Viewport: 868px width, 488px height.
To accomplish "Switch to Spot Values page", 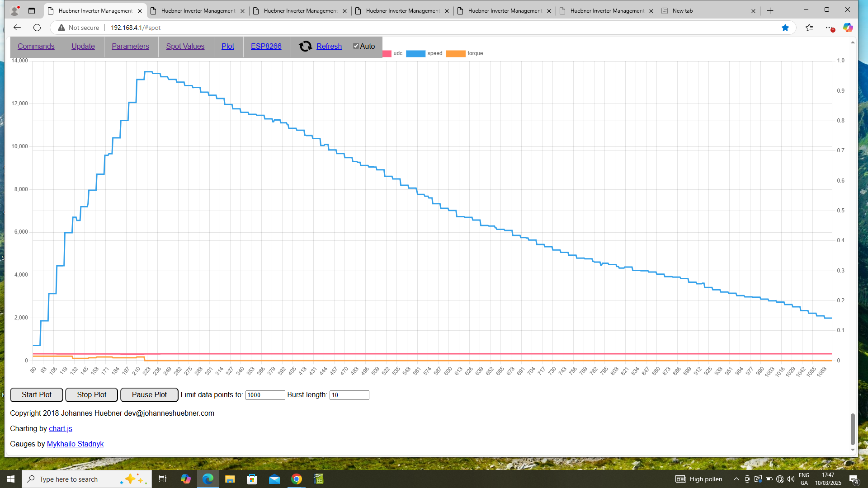I will pyautogui.click(x=185, y=46).
